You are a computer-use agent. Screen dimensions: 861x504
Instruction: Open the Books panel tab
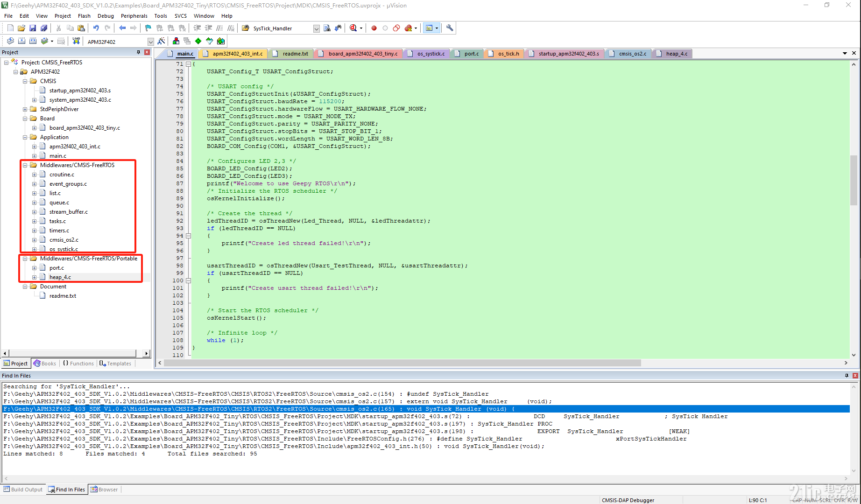[x=45, y=364]
